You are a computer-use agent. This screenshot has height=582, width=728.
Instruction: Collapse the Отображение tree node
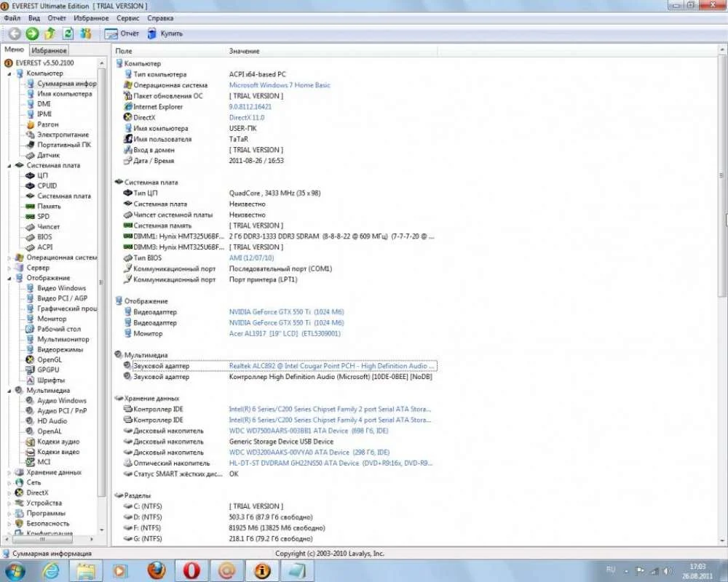click(x=9, y=279)
